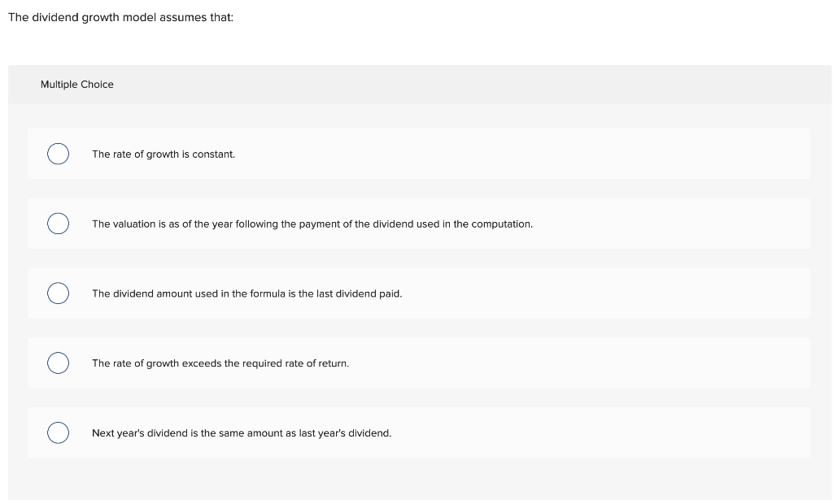Choose radio button for valuation year option
Screen dimensions: 833x504
(x=58, y=224)
